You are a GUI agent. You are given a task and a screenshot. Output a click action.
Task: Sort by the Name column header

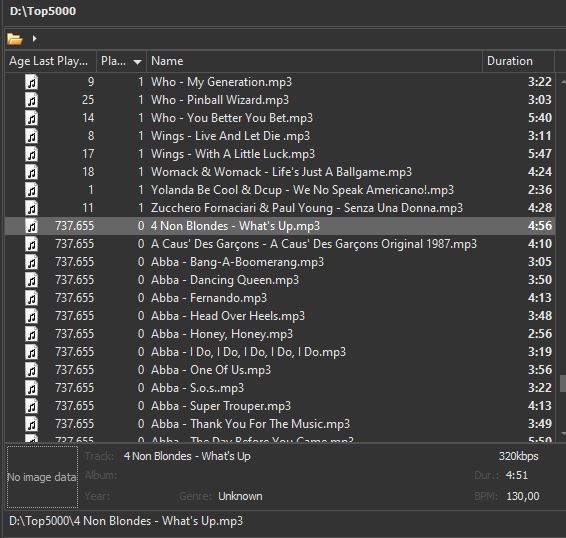314,61
